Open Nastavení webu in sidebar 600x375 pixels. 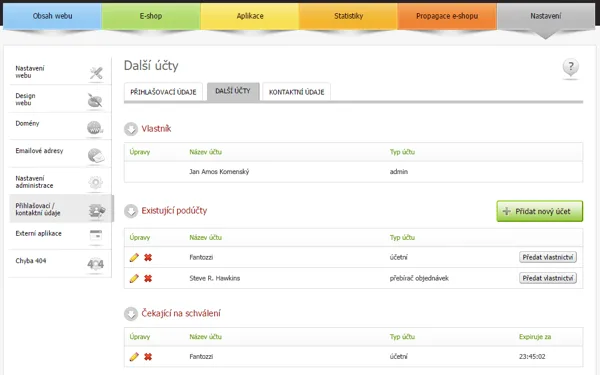click(60, 72)
